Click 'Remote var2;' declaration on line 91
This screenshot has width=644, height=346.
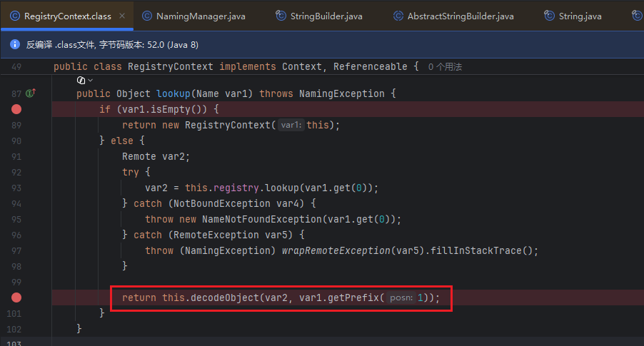156,156
